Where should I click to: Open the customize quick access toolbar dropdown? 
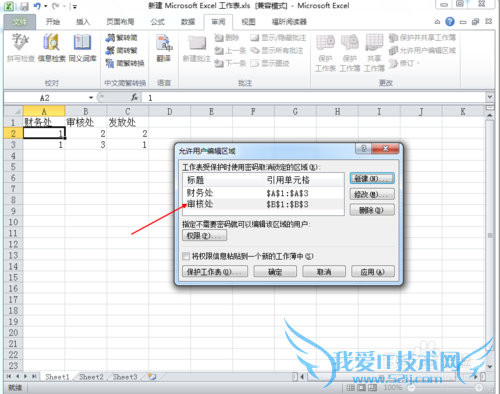(x=75, y=6)
